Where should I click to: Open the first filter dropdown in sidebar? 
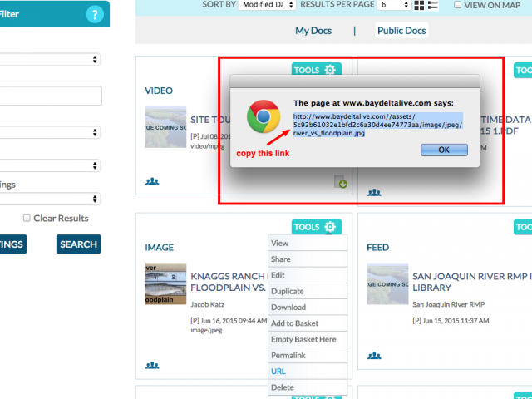tap(50, 59)
